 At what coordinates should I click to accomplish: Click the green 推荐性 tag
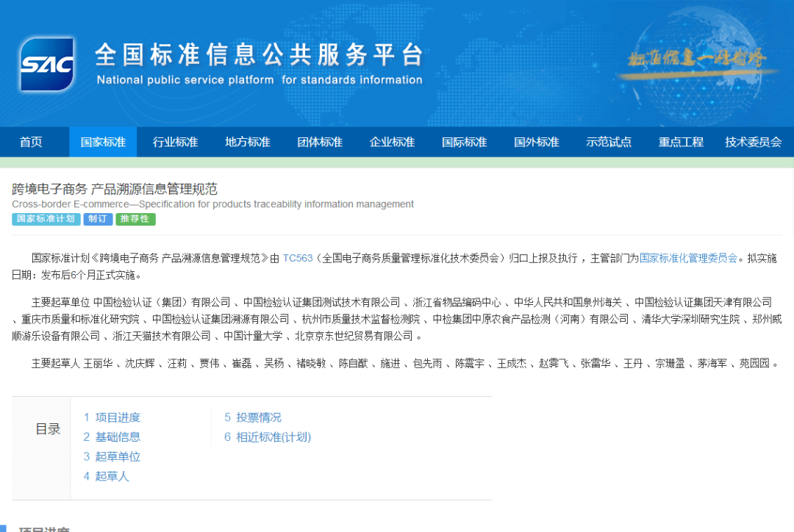[x=135, y=219]
